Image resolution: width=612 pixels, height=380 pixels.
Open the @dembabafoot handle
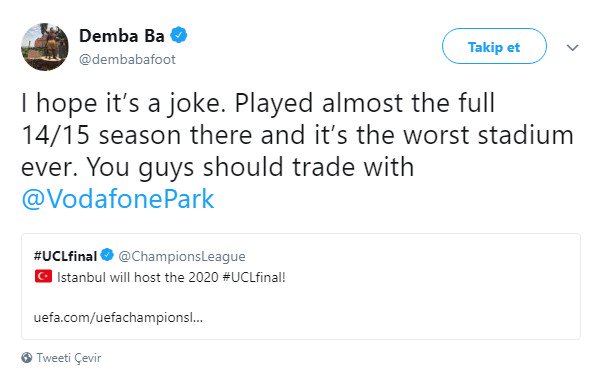127,59
